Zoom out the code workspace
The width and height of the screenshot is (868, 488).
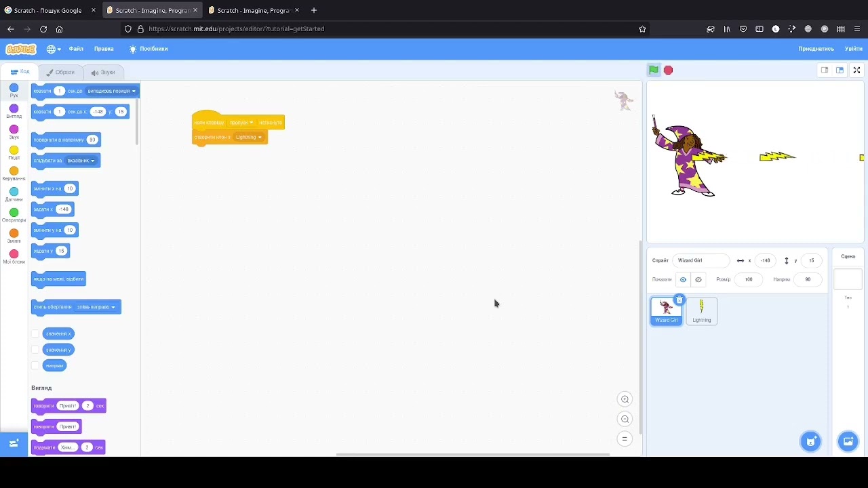625,419
